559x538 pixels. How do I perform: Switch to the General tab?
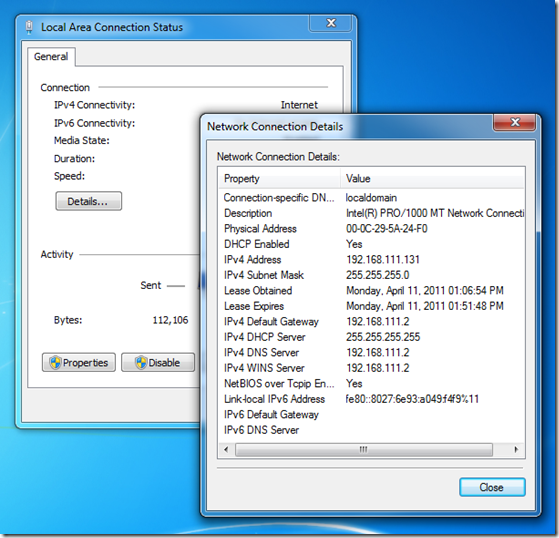pyautogui.click(x=51, y=57)
